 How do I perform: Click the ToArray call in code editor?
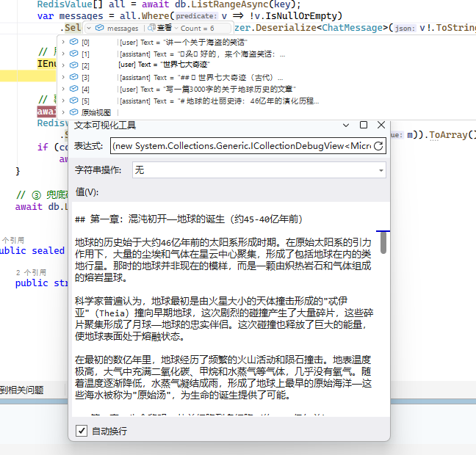[448, 135]
